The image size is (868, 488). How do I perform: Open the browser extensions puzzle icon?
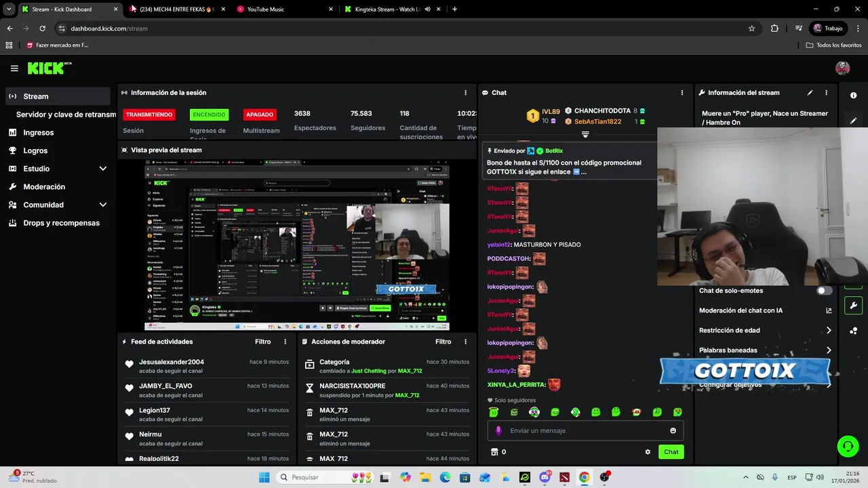pos(774,28)
